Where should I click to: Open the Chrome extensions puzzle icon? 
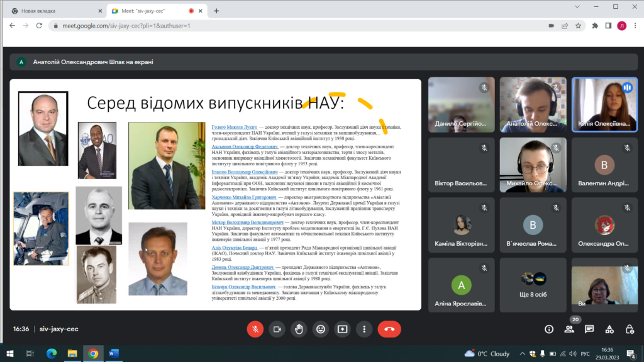595,26
